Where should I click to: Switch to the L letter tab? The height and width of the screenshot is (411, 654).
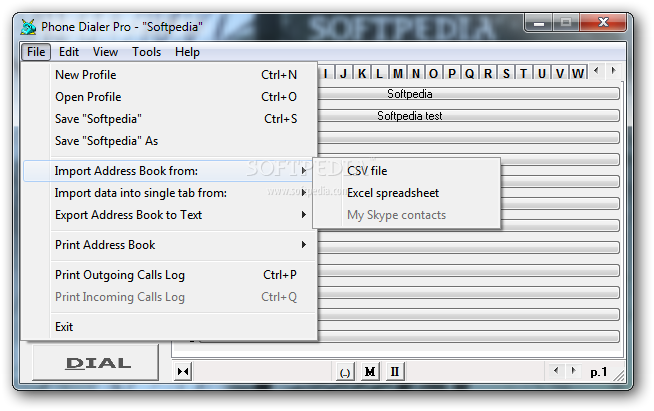tap(380, 73)
